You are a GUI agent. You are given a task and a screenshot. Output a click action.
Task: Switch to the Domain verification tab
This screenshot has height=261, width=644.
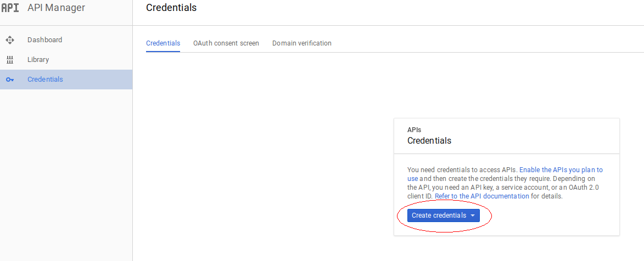(x=302, y=43)
